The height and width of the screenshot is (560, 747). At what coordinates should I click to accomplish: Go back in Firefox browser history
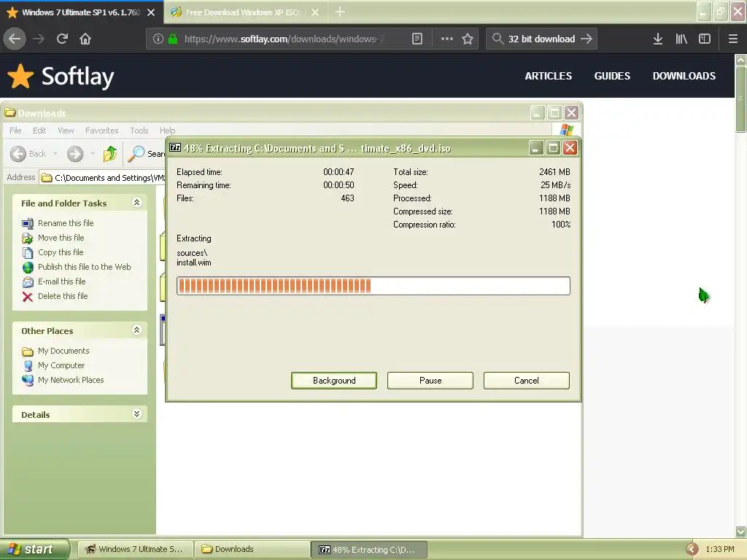(x=15, y=39)
